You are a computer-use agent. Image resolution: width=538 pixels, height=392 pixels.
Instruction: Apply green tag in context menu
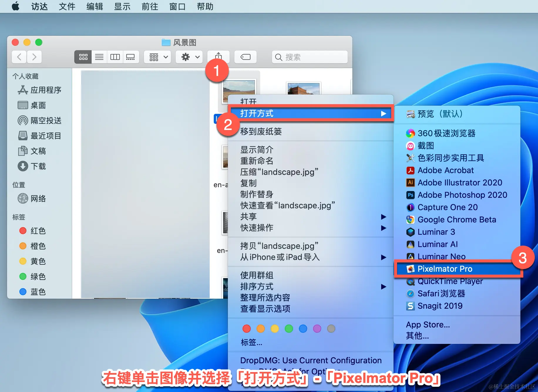pos(289,329)
